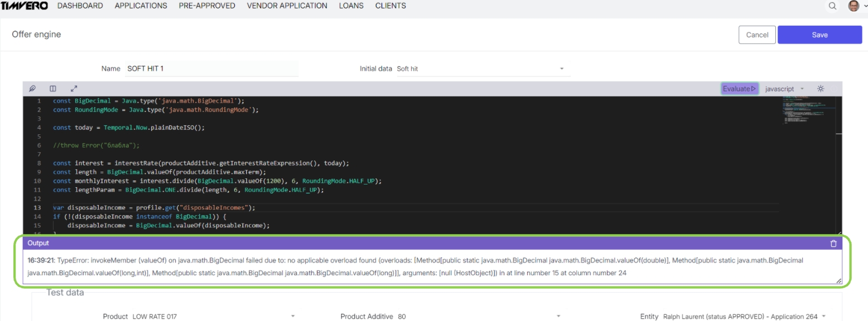Click the Timvero logo

(24, 6)
